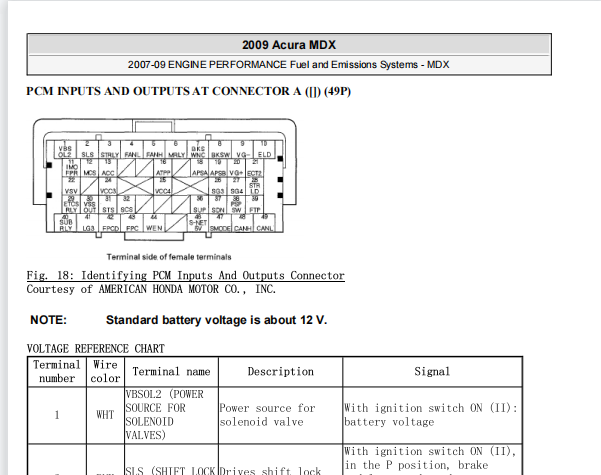Viewport: 601px width, 475px height.
Task: Click pin 16 'ATPP' in connector diagram
Action: 163,168
